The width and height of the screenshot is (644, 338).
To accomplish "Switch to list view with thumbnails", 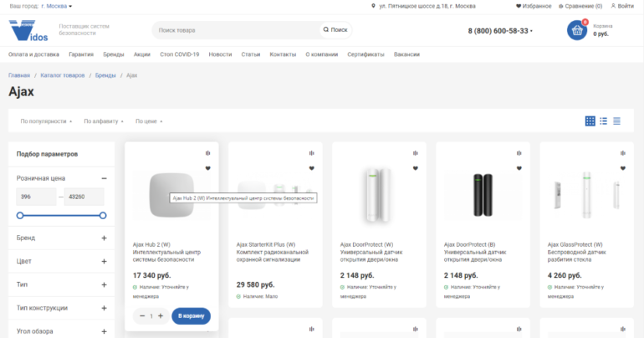I will [x=603, y=120].
